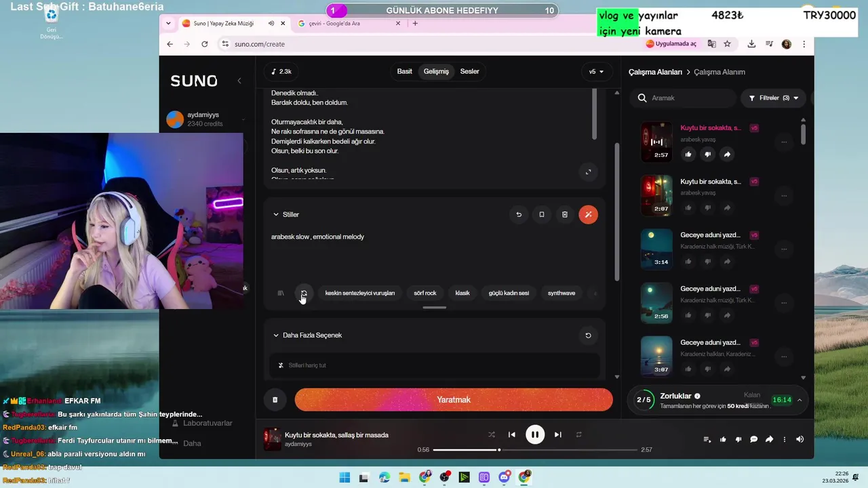
Task: Clear the form with trash icon beside Yaratmak
Action: point(275,400)
